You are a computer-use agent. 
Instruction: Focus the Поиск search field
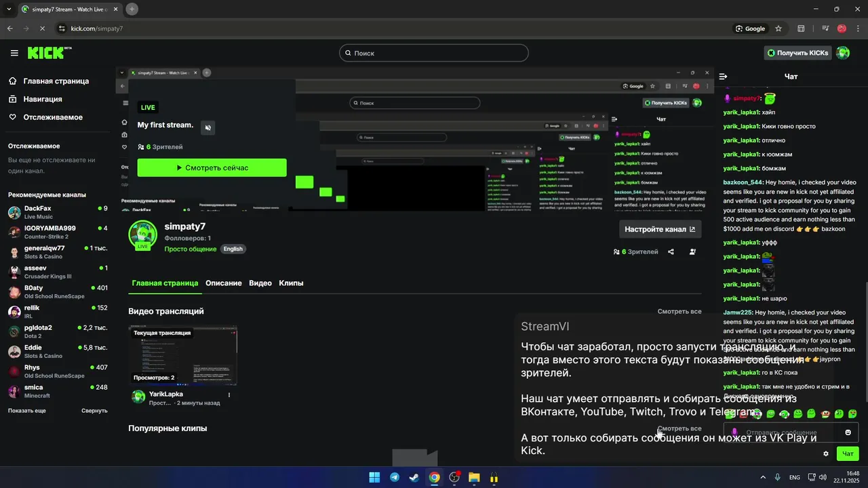[x=434, y=53]
